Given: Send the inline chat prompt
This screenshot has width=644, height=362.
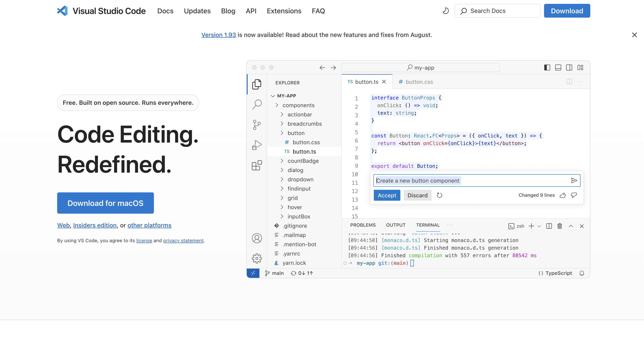Looking at the screenshot, I should point(574,181).
